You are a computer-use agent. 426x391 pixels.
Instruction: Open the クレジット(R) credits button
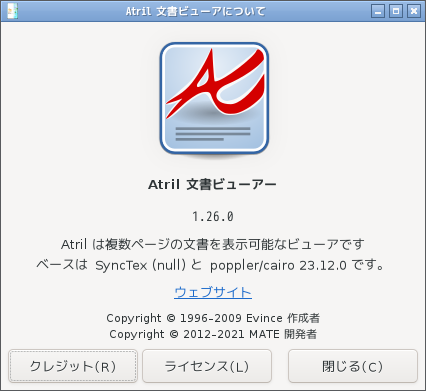[x=73, y=366]
